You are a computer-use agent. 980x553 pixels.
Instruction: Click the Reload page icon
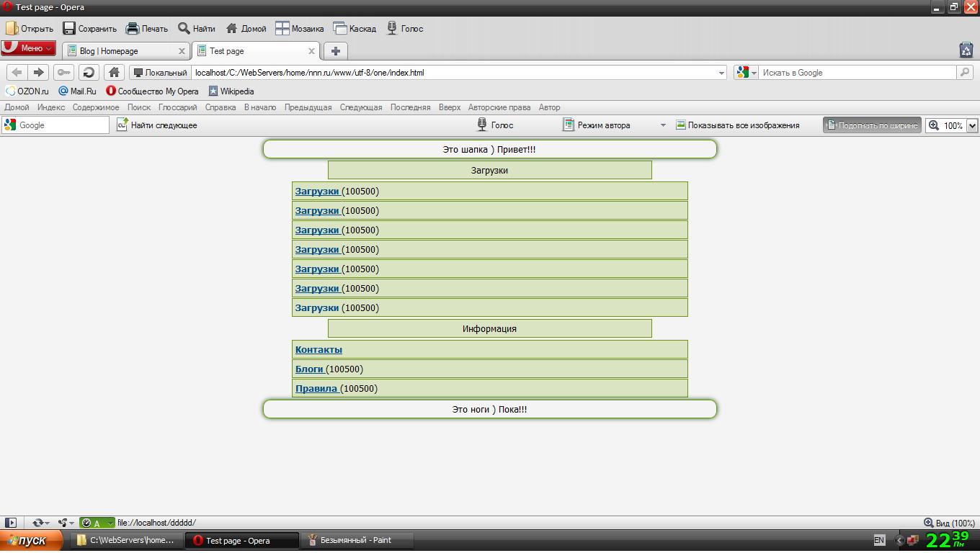(x=89, y=72)
